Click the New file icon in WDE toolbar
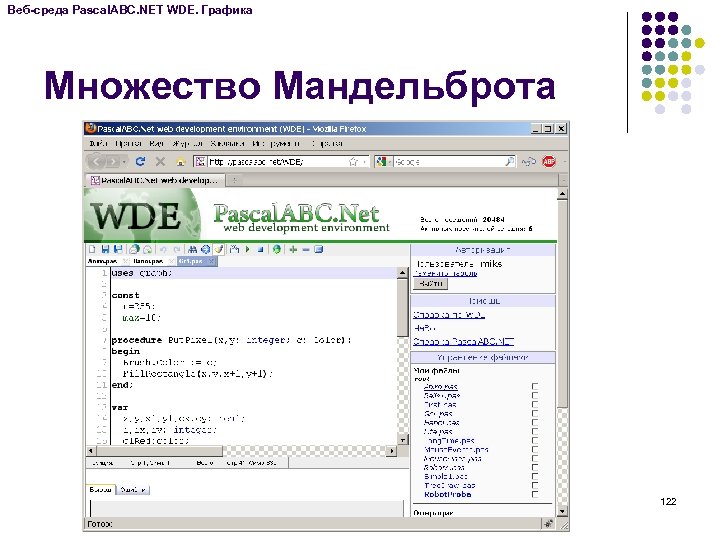Image resolution: width=720 pixels, height=540 pixels. click(92, 249)
